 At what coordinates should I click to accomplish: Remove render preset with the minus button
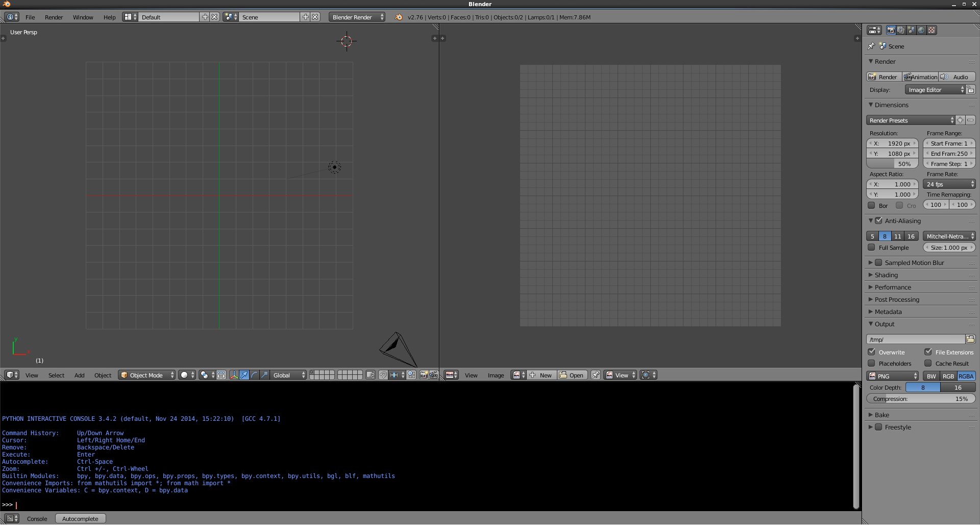click(970, 121)
